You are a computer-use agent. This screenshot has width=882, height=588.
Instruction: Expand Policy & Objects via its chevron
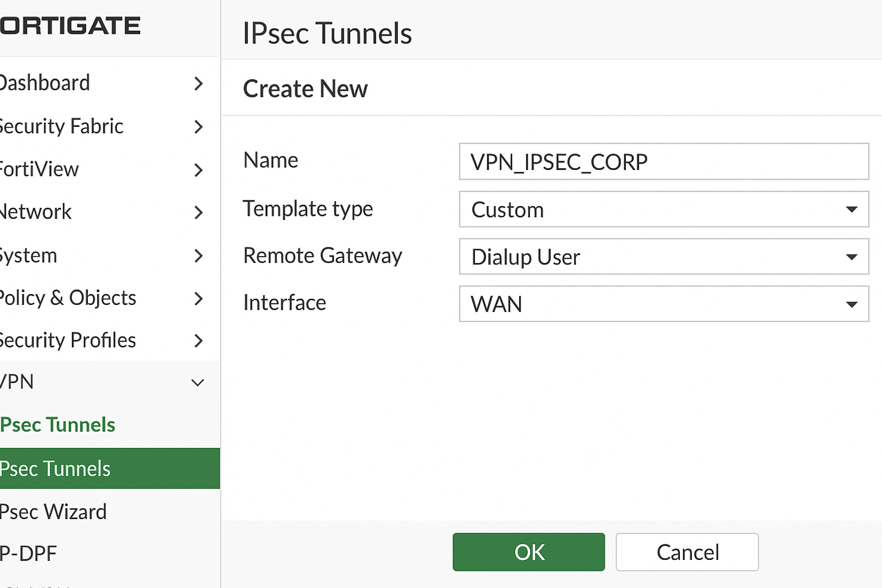pos(198,299)
